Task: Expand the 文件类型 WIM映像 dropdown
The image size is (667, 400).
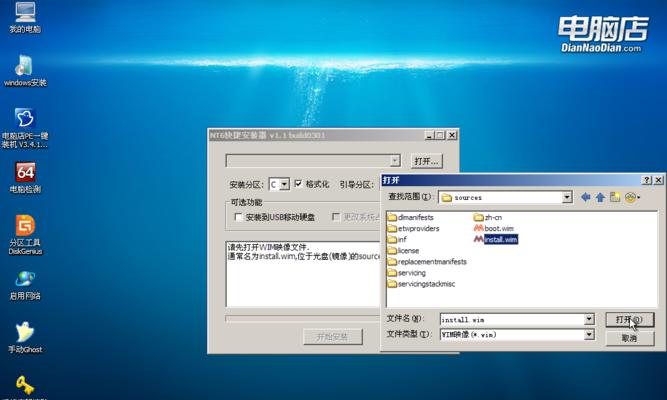Action: [x=589, y=334]
